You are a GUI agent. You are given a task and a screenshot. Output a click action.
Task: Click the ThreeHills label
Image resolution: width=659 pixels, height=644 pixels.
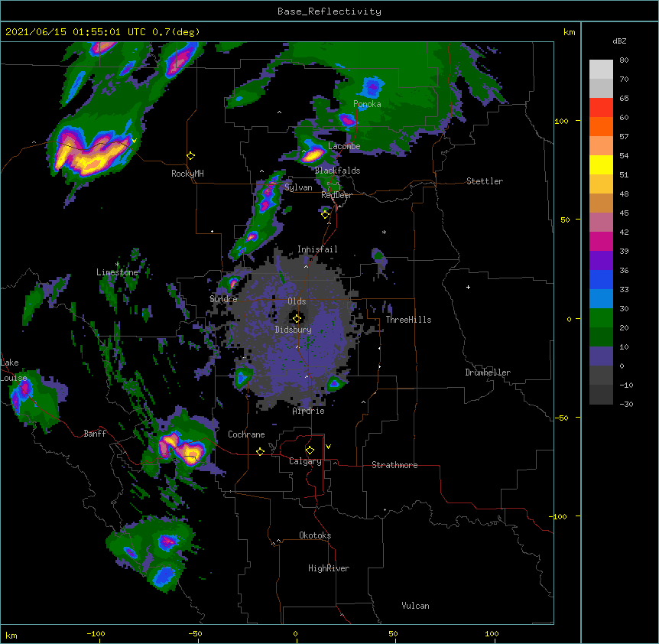pos(408,320)
